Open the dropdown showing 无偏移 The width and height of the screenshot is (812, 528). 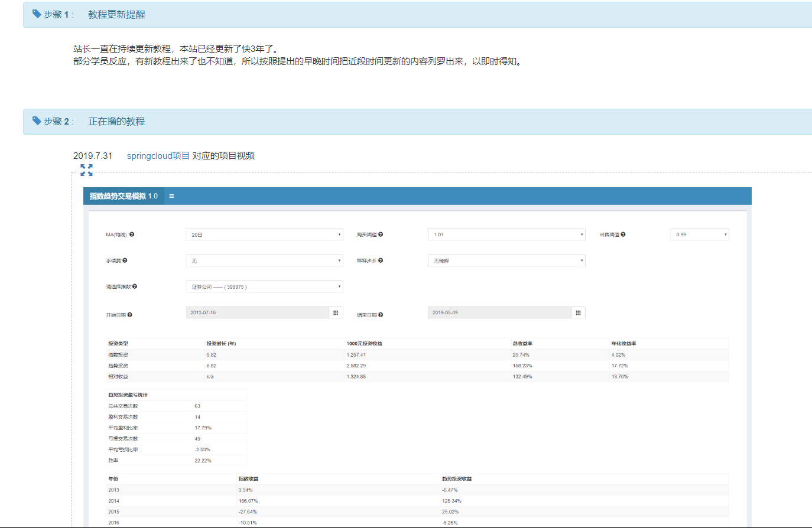[x=506, y=260]
